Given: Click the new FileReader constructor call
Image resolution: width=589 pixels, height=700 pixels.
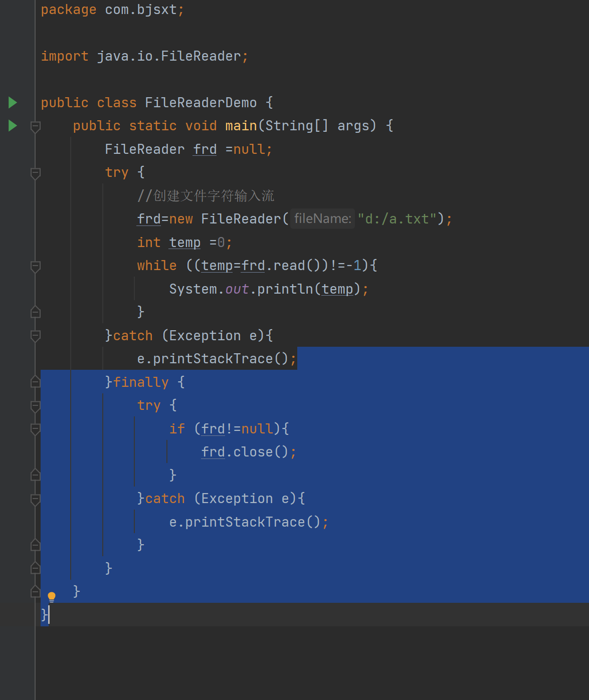Looking at the screenshot, I should click(x=229, y=219).
